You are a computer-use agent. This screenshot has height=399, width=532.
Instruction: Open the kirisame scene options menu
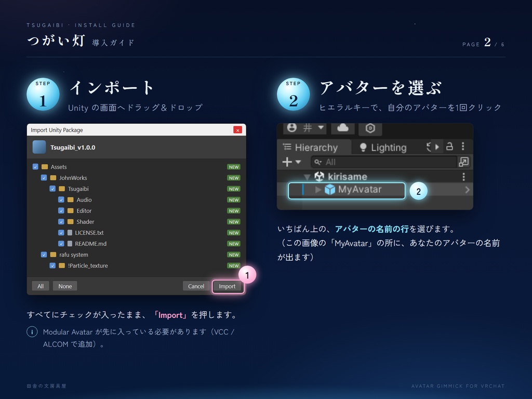(463, 177)
